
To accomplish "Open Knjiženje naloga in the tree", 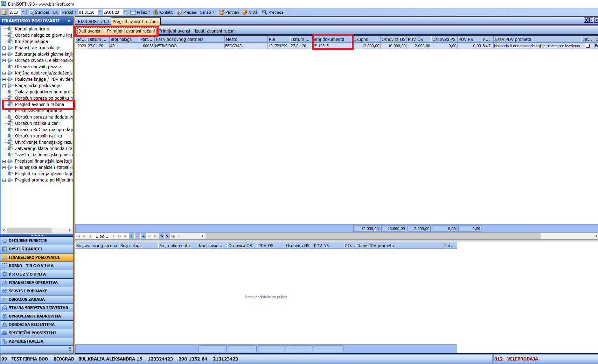I will click(32, 42).
